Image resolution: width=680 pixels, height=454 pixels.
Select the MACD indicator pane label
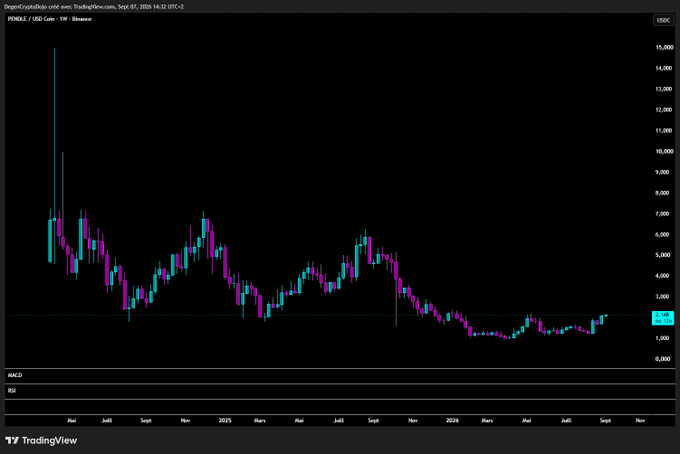[15, 375]
